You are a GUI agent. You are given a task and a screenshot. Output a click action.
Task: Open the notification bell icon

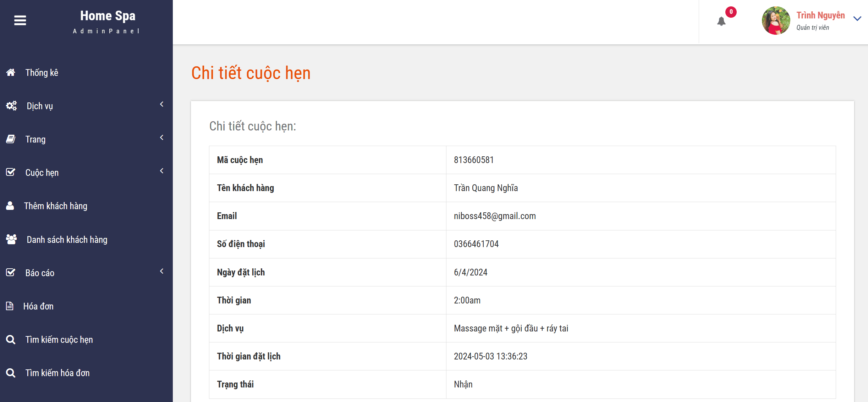(721, 22)
